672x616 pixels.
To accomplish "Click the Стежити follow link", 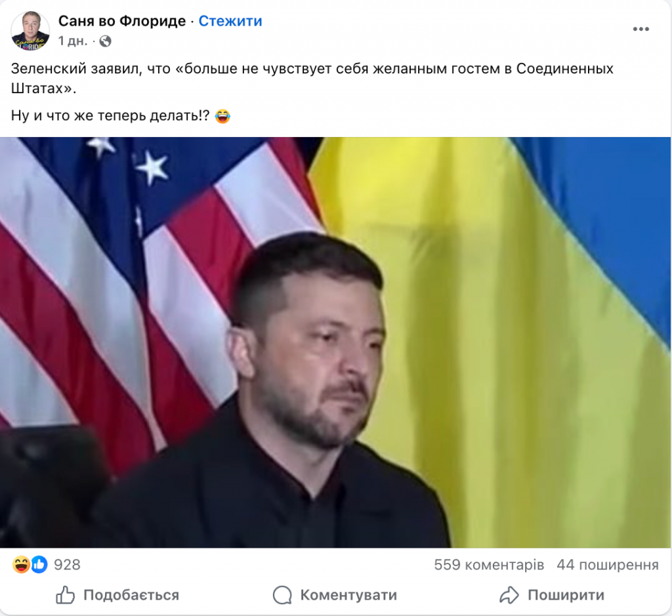I will pos(230,20).
